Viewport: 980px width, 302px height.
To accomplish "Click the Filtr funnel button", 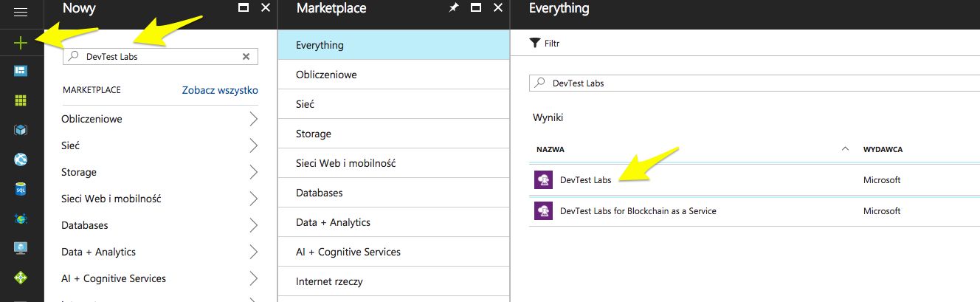I will coord(545,44).
